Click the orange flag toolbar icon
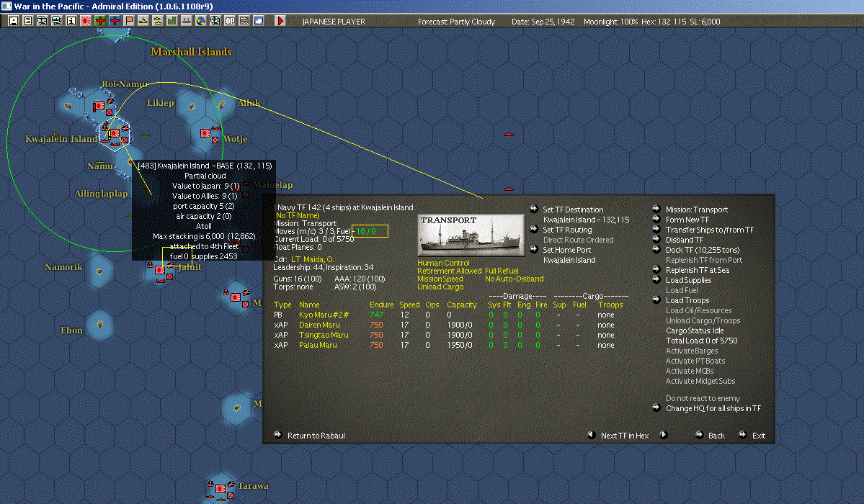The width and height of the screenshot is (864, 504). click(129, 21)
